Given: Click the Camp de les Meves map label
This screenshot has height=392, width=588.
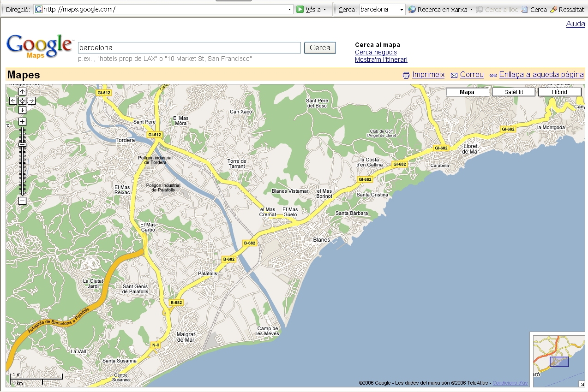Looking at the screenshot, I should pos(268,331).
